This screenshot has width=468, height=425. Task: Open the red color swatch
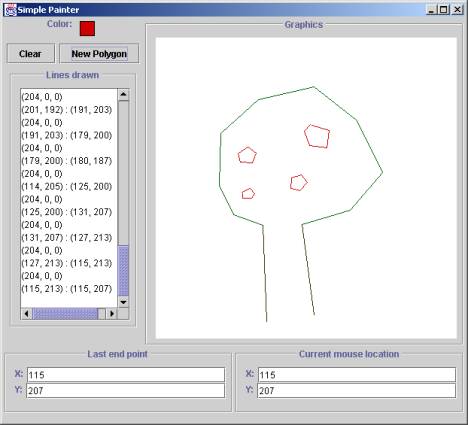coord(87,28)
